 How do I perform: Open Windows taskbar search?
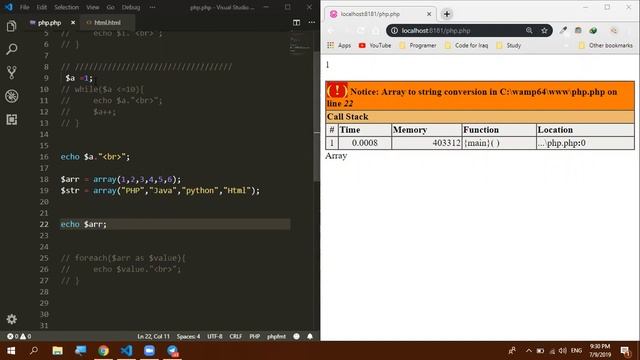34,351
